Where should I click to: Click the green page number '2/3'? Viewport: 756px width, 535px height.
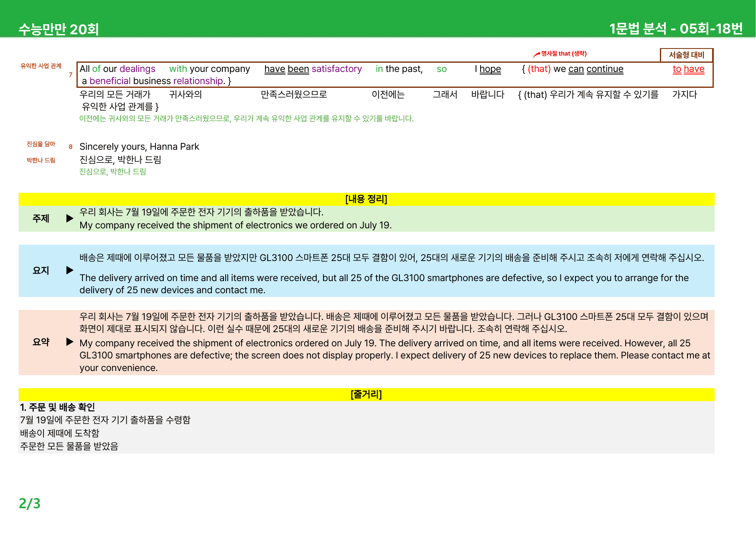pos(30,504)
